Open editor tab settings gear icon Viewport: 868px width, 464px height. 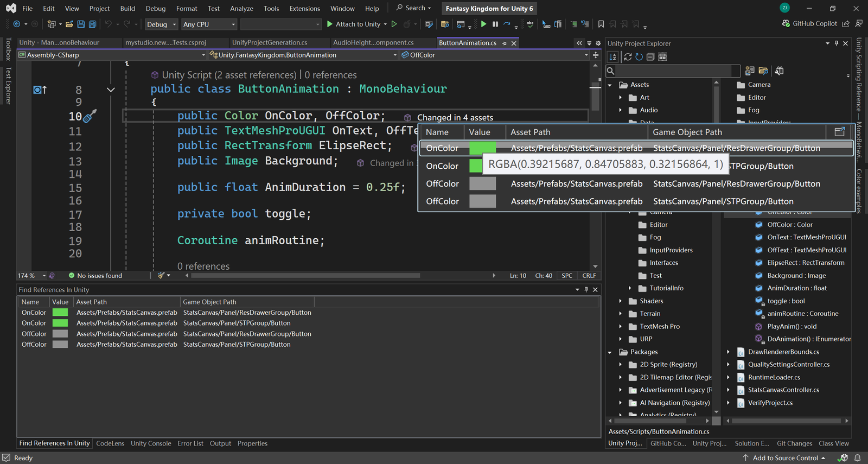(598, 43)
